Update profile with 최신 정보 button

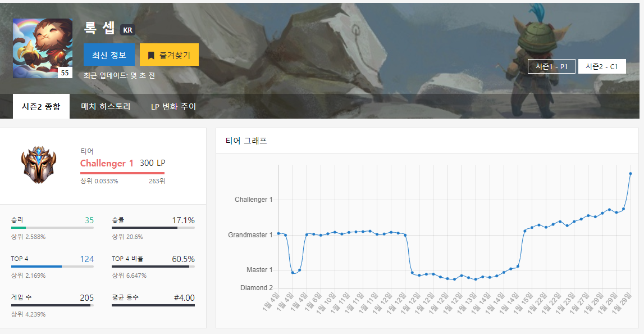[109, 55]
